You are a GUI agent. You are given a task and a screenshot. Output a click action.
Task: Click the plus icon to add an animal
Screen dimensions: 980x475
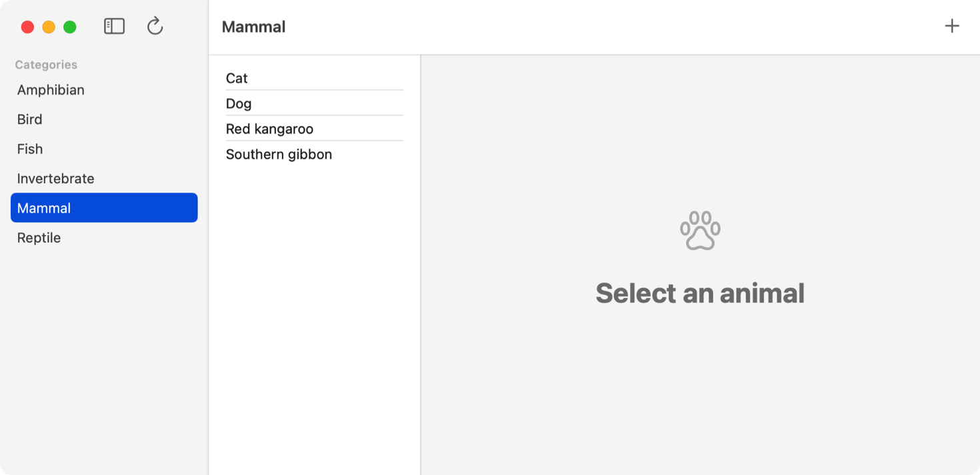(x=952, y=26)
